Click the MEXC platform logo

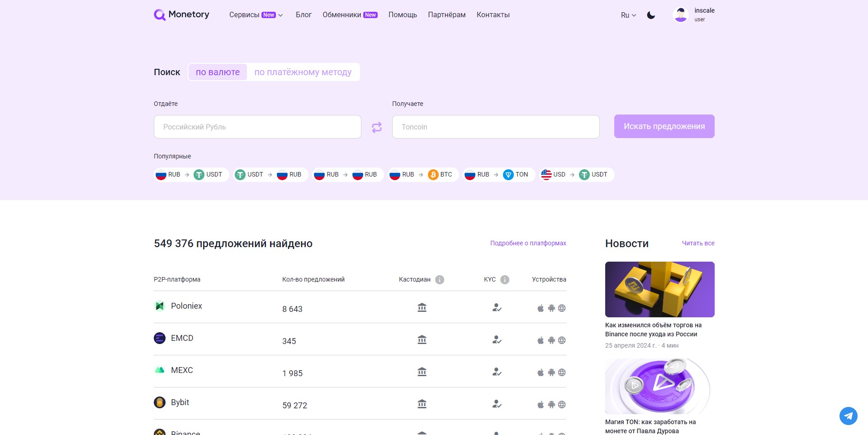(x=160, y=370)
